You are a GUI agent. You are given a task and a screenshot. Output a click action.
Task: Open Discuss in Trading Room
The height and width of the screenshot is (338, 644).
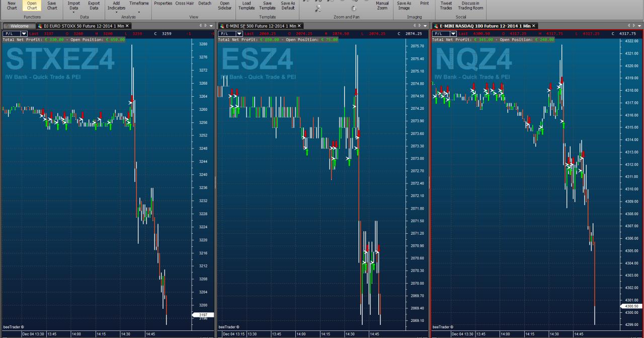point(471,6)
